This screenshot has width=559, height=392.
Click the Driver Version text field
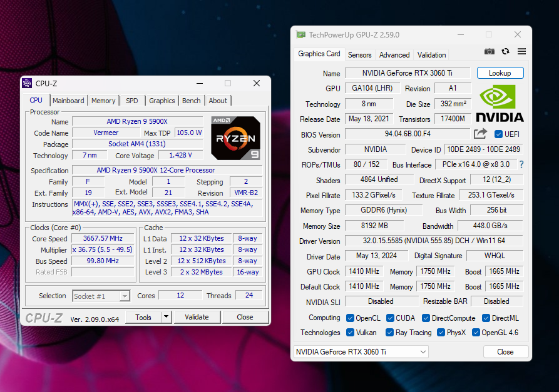[434, 241]
